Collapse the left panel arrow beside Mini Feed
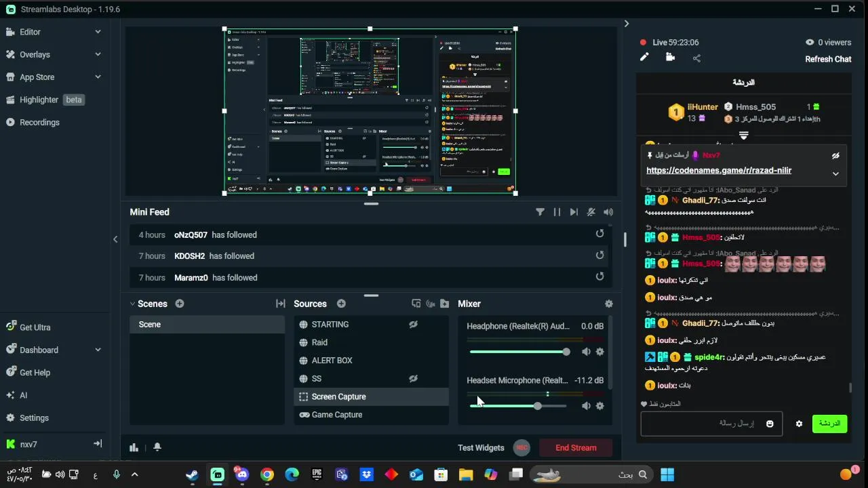Image resolution: width=868 pixels, height=488 pixels. click(x=115, y=239)
